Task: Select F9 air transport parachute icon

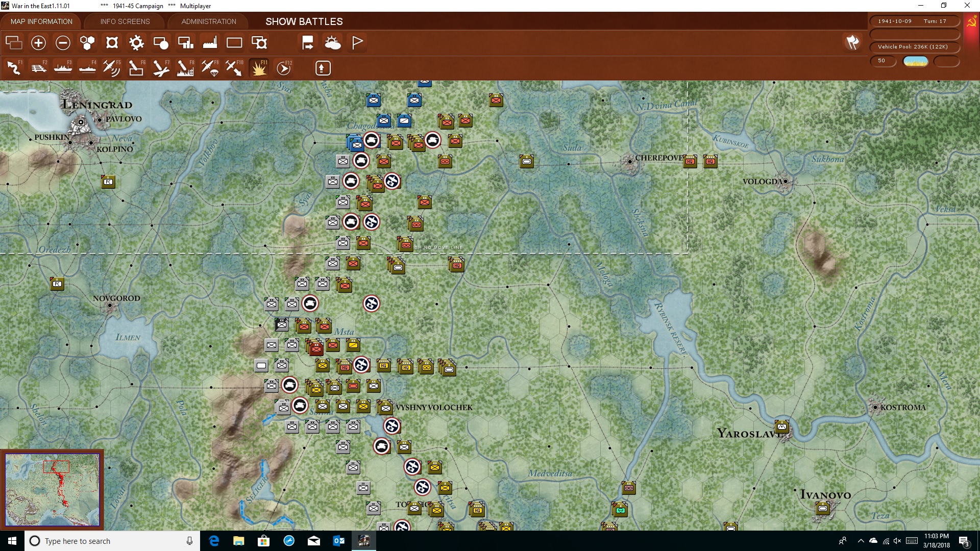Action: (x=210, y=68)
